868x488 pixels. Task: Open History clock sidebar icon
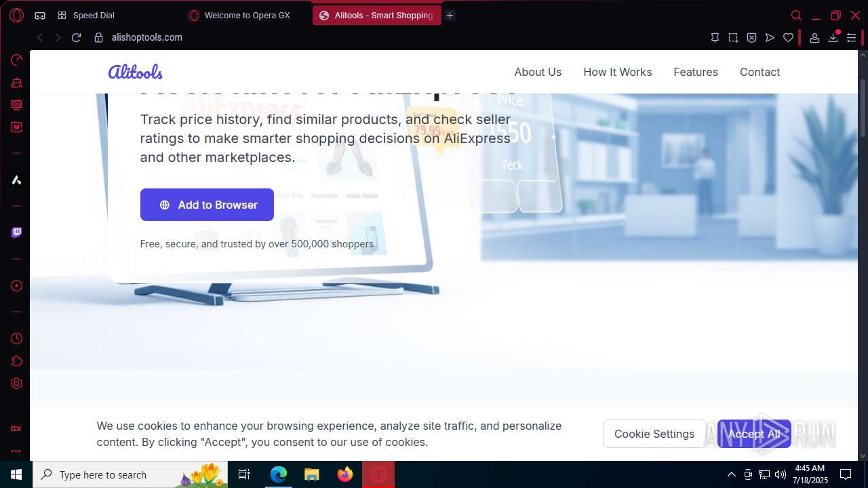pyautogui.click(x=16, y=338)
